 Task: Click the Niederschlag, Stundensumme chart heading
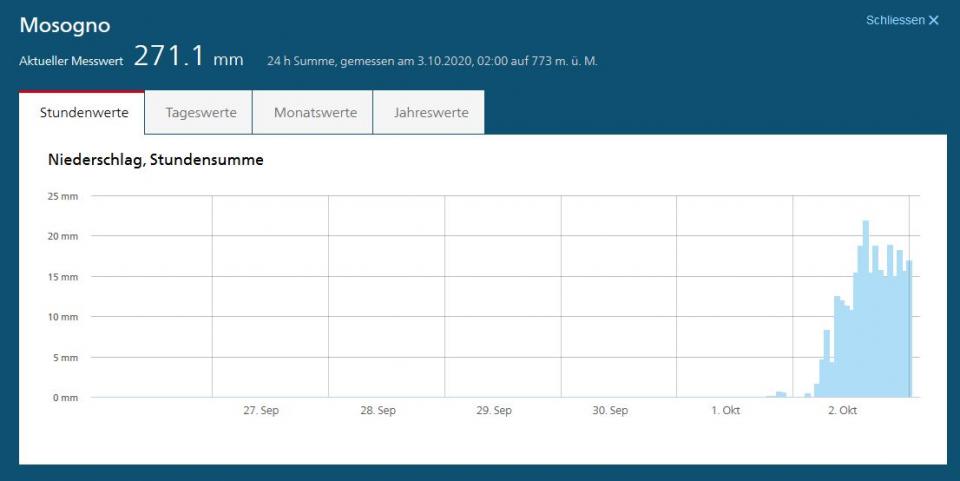pyautogui.click(x=156, y=160)
